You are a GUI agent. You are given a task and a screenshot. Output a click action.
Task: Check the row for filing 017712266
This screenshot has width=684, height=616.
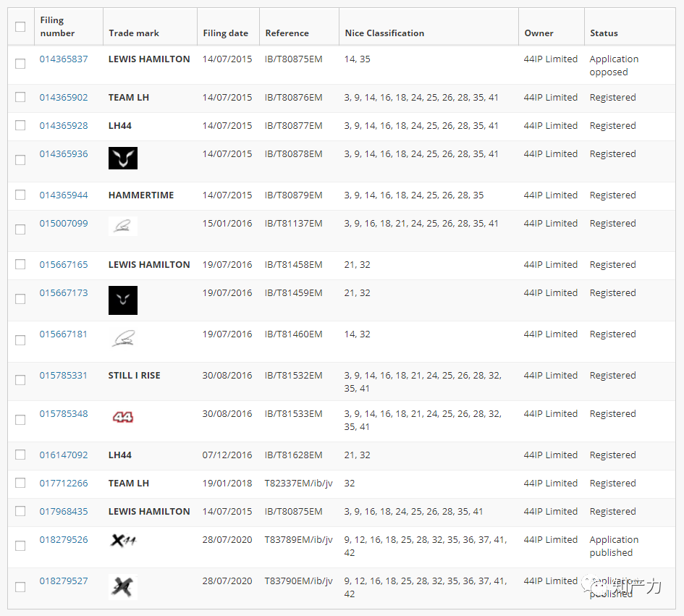tap(20, 483)
